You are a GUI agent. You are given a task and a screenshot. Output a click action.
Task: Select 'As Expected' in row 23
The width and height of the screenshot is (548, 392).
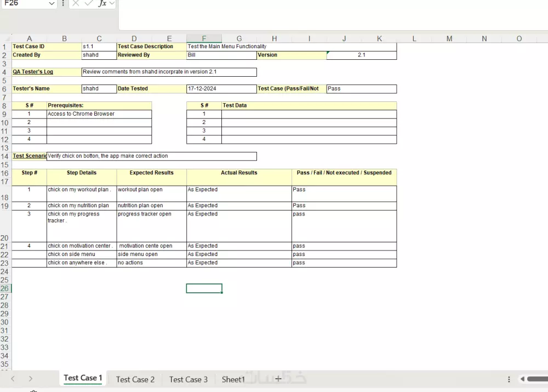tap(239, 263)
